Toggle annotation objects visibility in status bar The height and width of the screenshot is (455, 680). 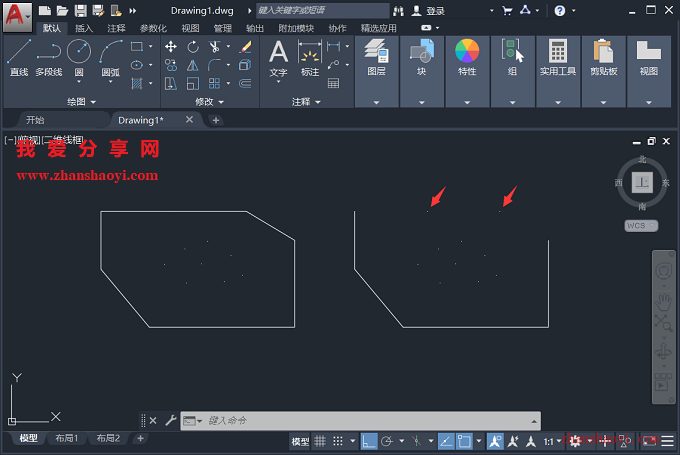[x=495, y=442]
